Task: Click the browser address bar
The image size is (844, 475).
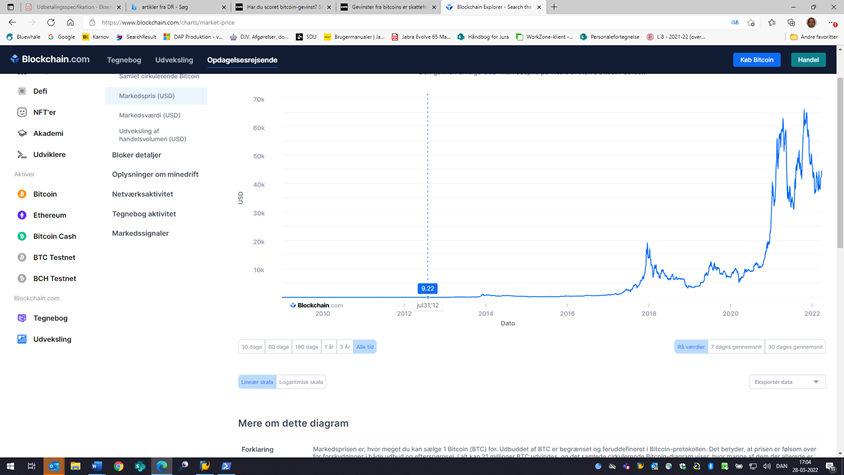Action: pyautogui.click(x=400, y=22)
